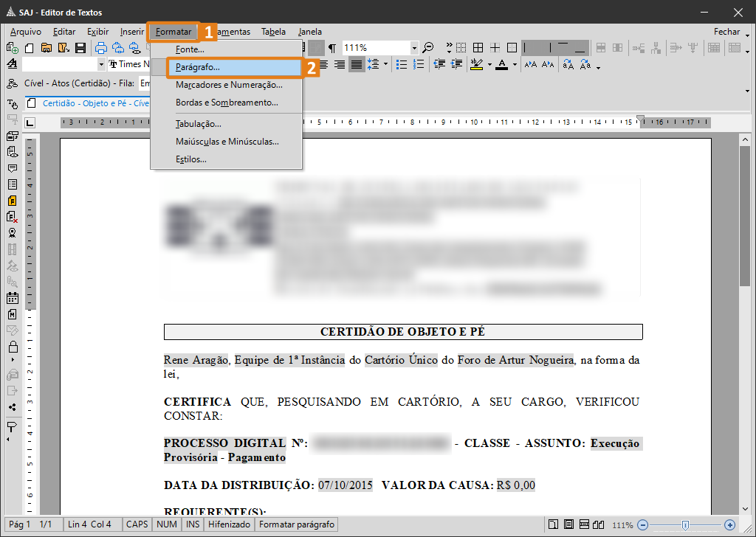Screen dimensions: 756x537
Task: Open the line spacing dropdown arrow
Action: pyautogui.click(x=385, y=64)
